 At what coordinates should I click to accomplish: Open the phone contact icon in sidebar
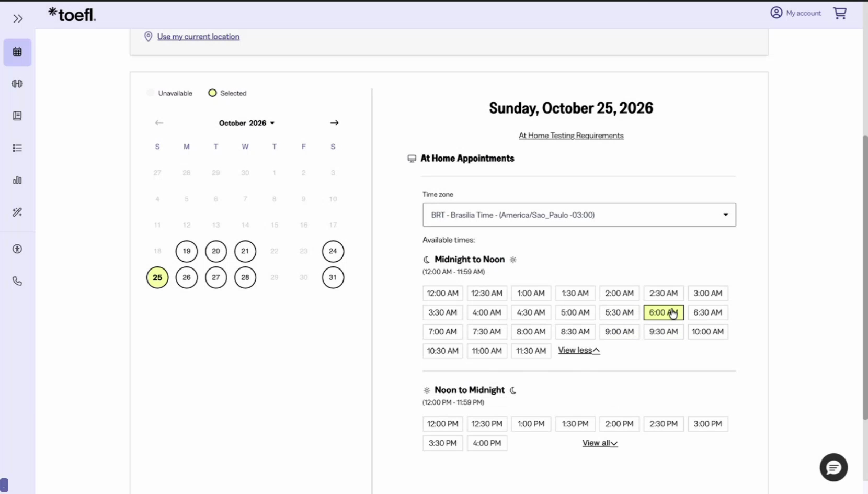click(17, 281)
